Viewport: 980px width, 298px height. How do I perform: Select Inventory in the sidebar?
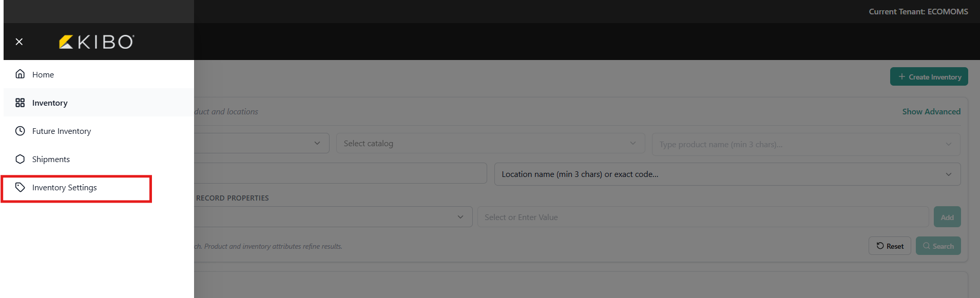coord(99,103)
